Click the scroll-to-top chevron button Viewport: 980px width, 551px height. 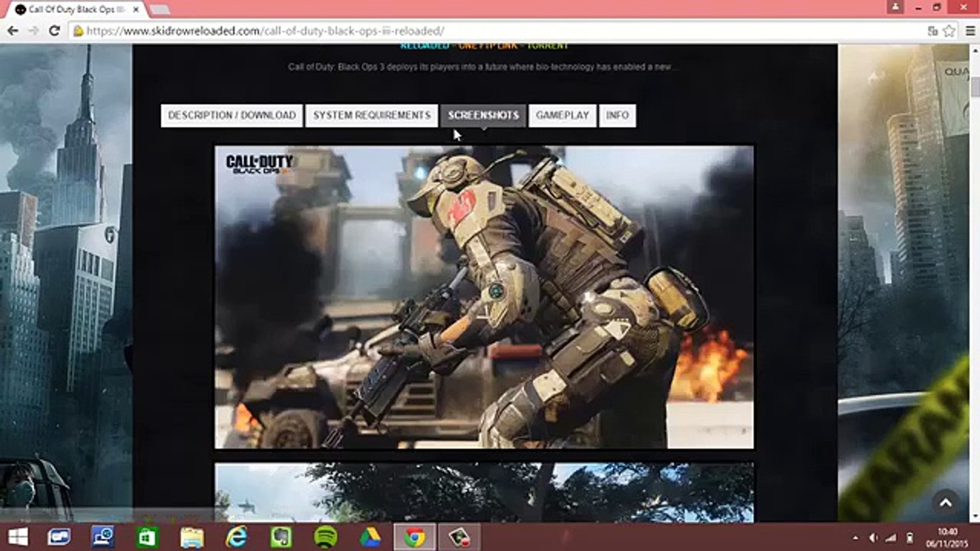pyautogui.click(x=945, y=503)
